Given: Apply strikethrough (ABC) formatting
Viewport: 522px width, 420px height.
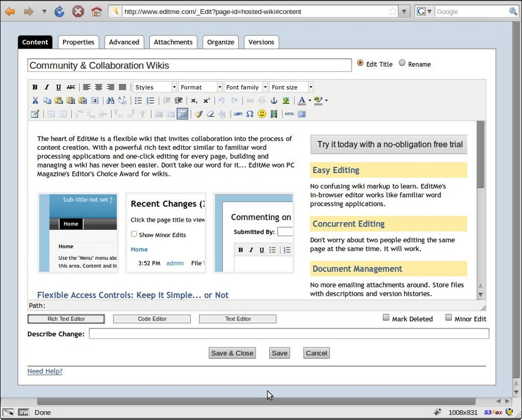Looking at the screenshot, I should (71, 87).
